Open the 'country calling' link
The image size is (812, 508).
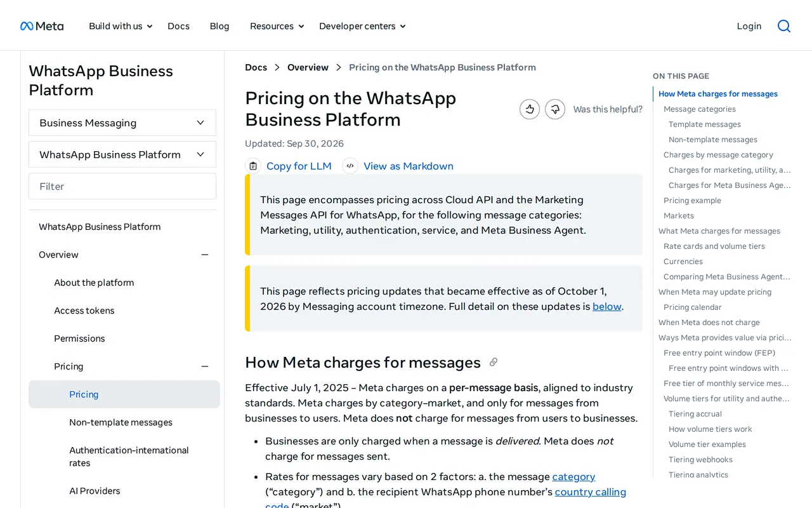pos(591,491)
